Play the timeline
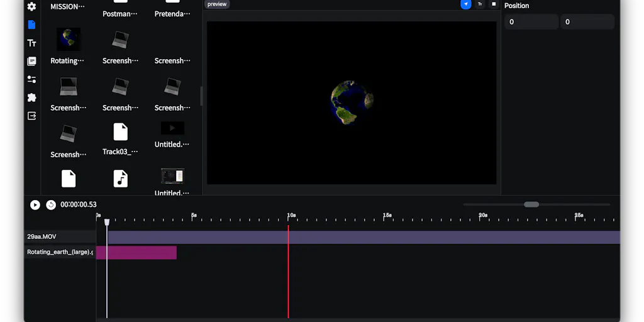The height and width of the screenshot is (322, 644). point(35,204)
